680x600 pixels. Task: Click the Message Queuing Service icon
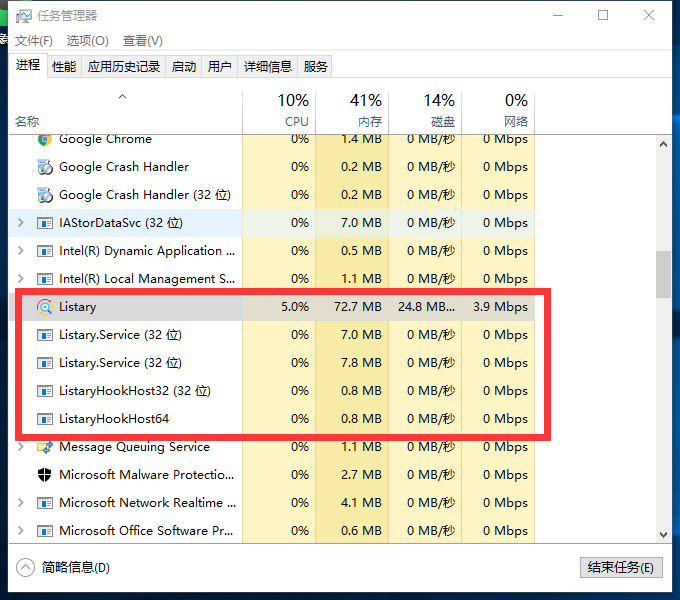coord(45,447)
